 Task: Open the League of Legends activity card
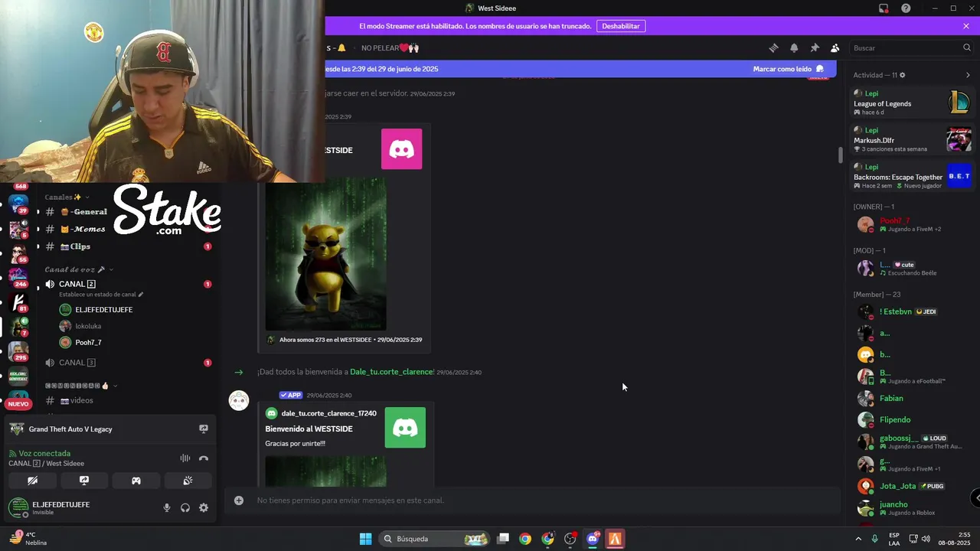(911, 103)
